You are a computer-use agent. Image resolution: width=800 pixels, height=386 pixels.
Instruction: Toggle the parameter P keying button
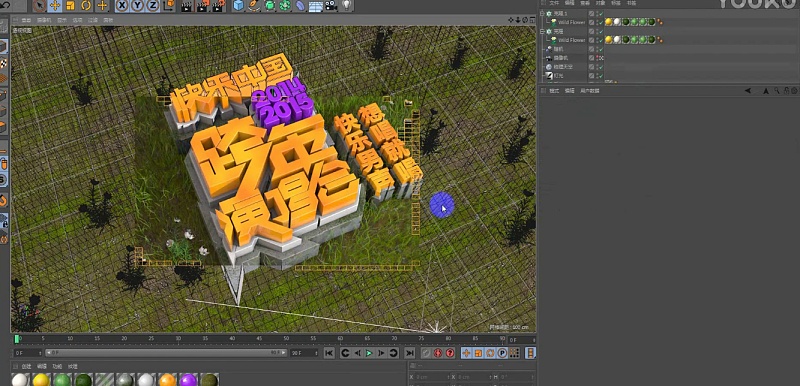click(503, 353)
